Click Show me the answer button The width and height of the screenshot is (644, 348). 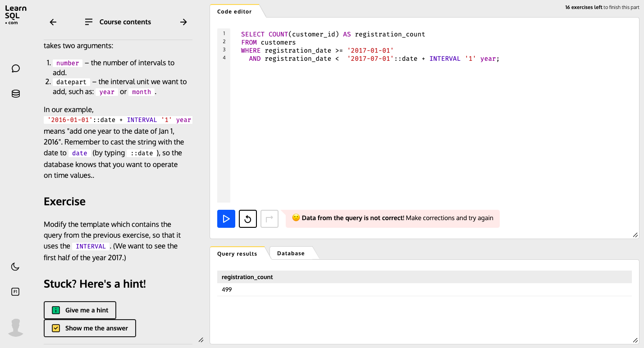(x=90, y=328)
